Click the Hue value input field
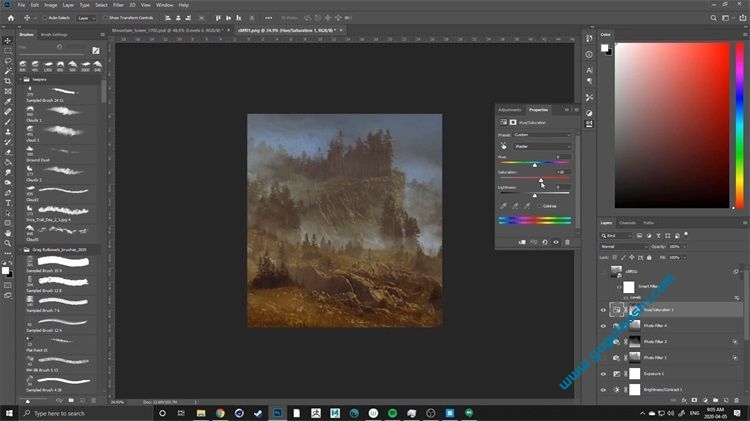 tap(563, 157)
